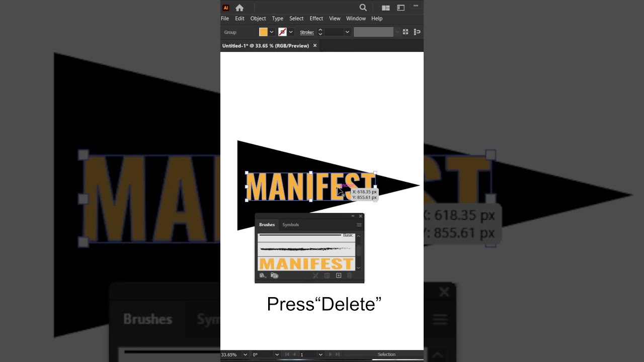644x362 pixels.
Task: Open the Search magnifier icon
Action: click(363, 8)
